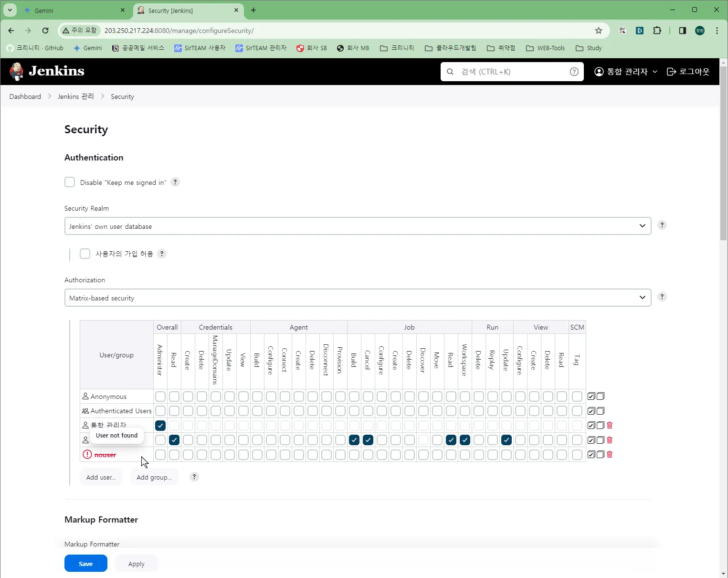This screenshot has height=578, width=728.
Task: Open the browser side panel
Action: point(683,31)
